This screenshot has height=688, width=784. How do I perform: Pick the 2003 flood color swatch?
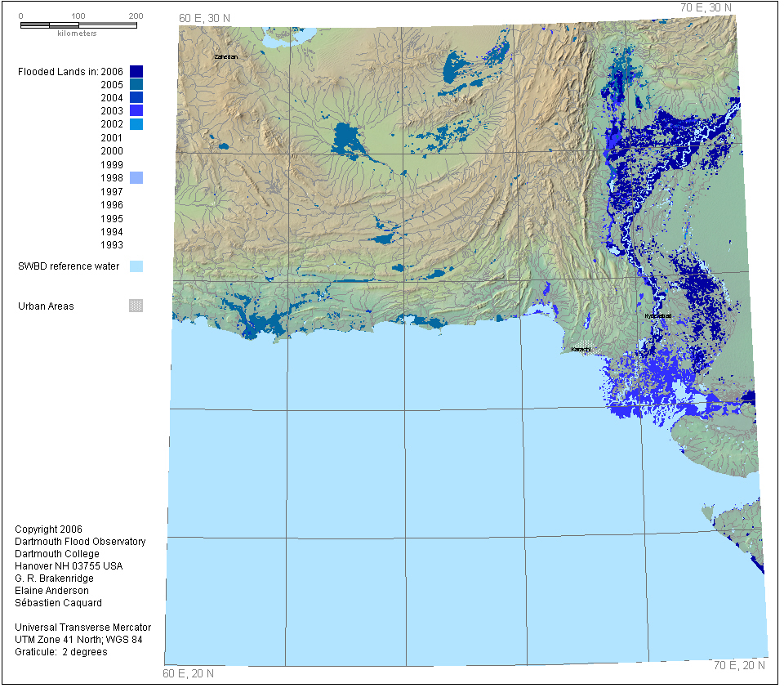pos(136,111)
